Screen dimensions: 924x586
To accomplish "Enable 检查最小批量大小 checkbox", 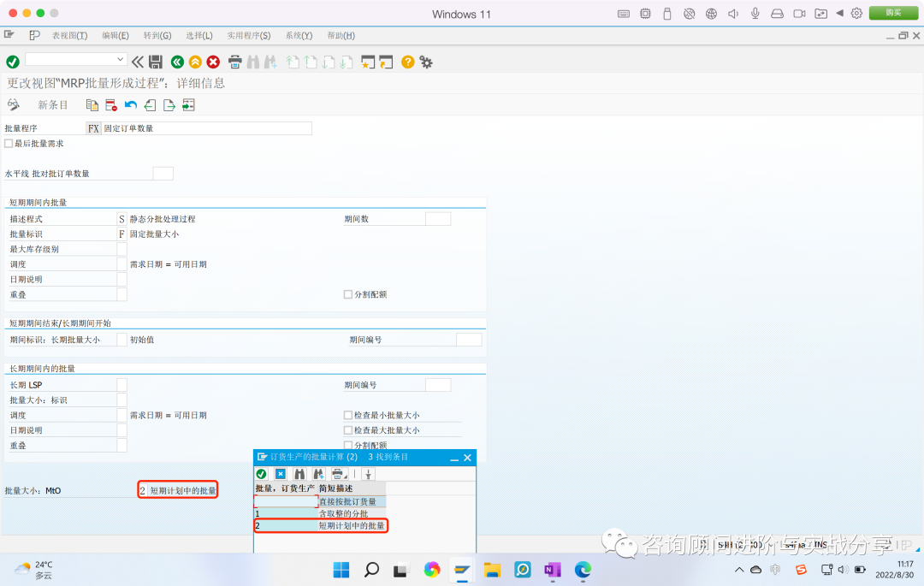I will coord(347,415).
